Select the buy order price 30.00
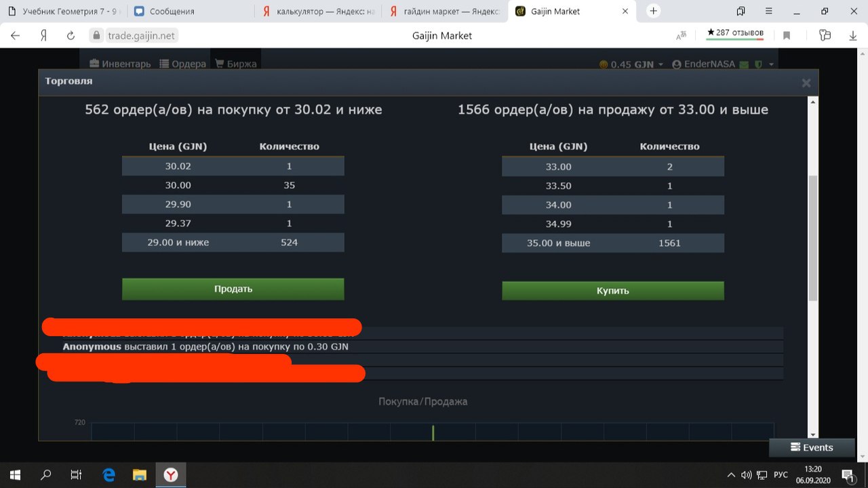 [178, 185]
